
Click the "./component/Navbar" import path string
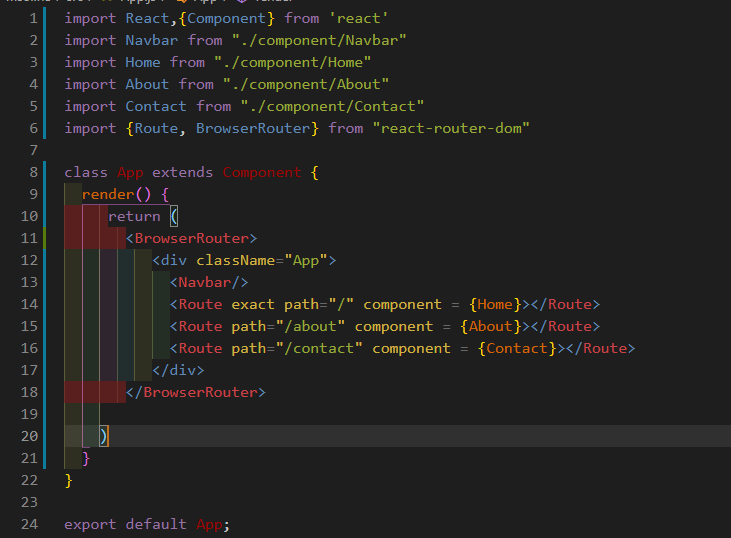coord(319,41)
